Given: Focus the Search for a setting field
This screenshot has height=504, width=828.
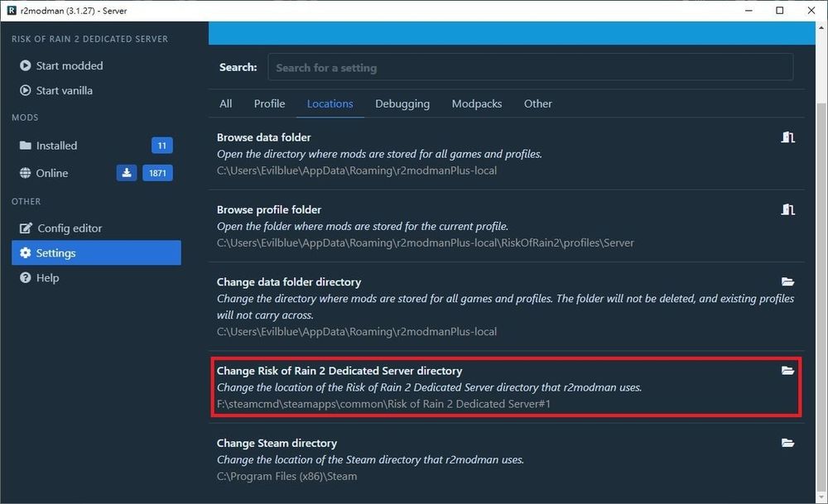Looking at the screenshot, I should point(530,68).
